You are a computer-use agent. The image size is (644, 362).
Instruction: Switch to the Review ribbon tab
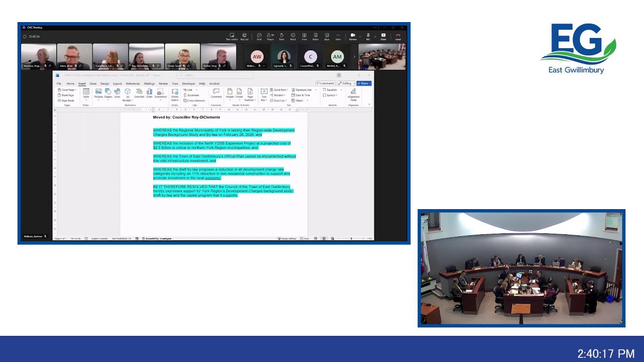(164, 83)
